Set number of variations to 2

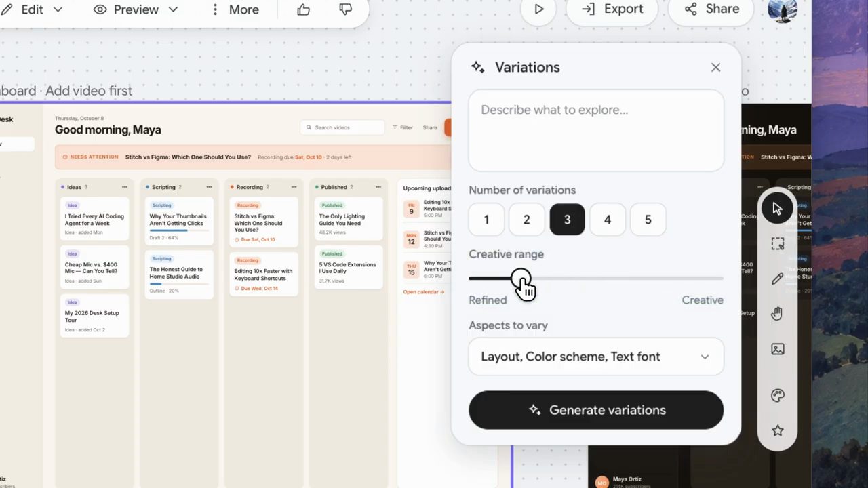pyautogui.click(x=526, y=220)
